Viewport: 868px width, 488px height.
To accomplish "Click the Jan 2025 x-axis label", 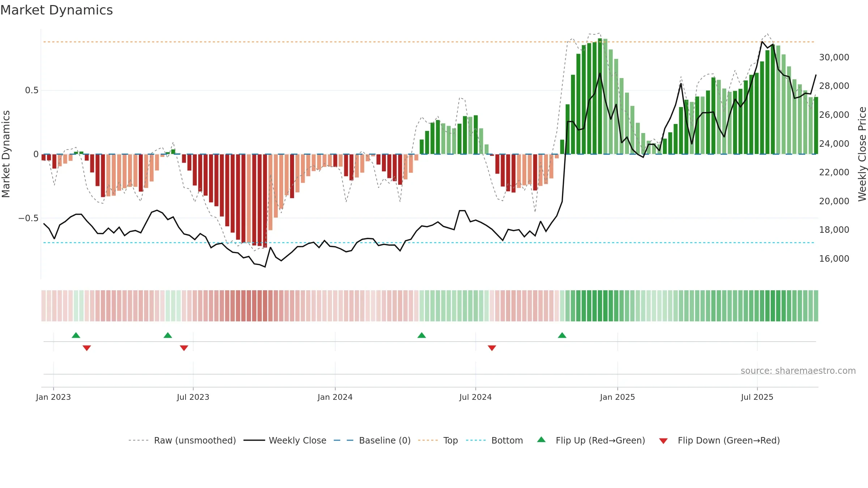I will coord(618,397).
